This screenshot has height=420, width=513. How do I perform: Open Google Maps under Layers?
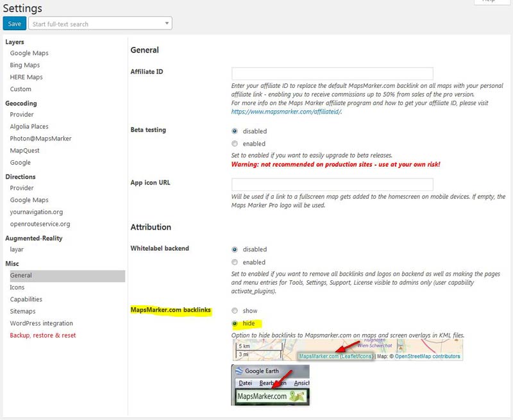[x=29, y=53]
